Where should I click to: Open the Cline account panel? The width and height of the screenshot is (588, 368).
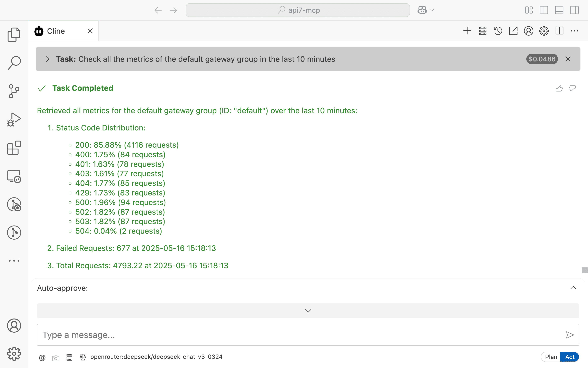tap(528, 31)
